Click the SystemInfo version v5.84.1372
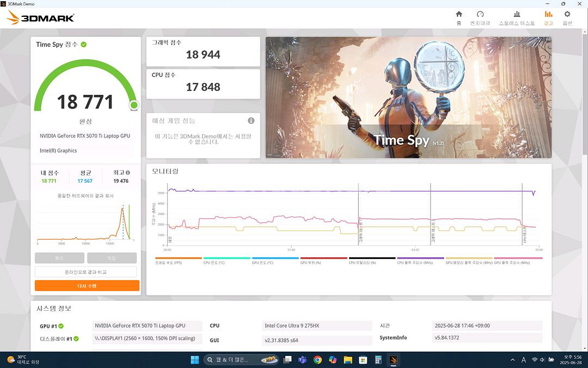Viewport: 588px width, 368px height. [487, 337]
